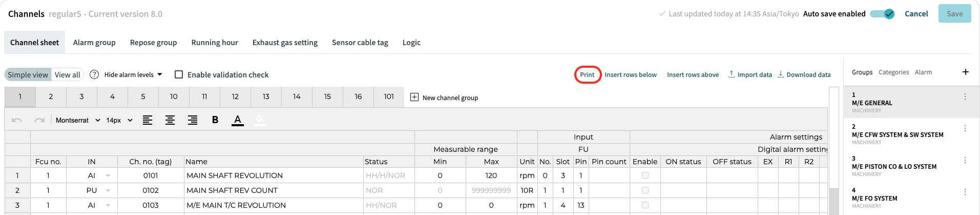Open the Exhaust gas setting tab

[285, 43]
